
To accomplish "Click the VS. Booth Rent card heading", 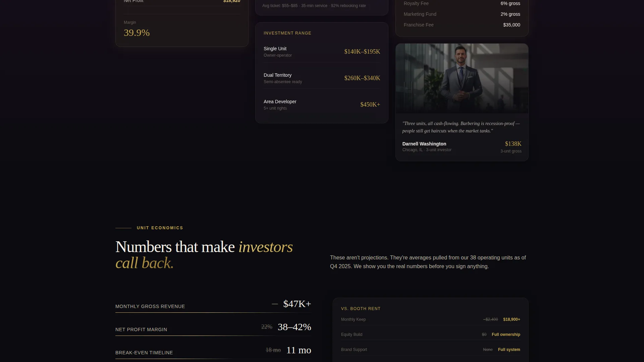I will [x=361, y=309].
